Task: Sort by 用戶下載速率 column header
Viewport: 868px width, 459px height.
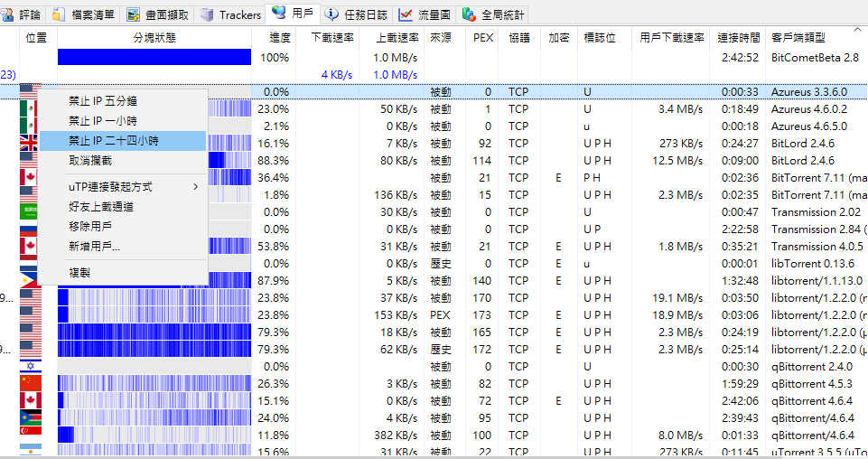Action: [670, 38]
